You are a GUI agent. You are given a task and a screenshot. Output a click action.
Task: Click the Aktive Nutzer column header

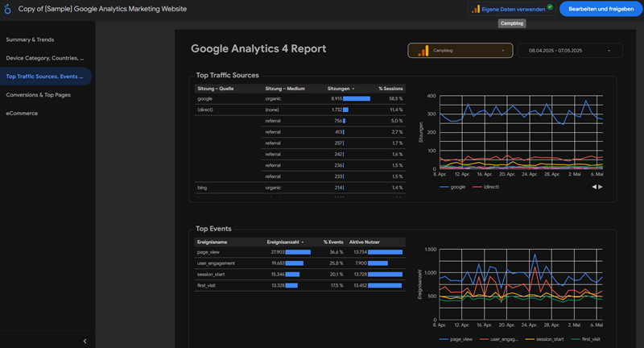365,242
